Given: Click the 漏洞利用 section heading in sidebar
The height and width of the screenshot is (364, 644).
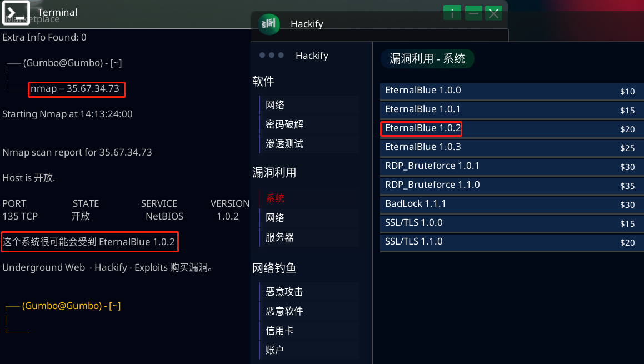Looking at the screenshot, I should coord(274,173).
